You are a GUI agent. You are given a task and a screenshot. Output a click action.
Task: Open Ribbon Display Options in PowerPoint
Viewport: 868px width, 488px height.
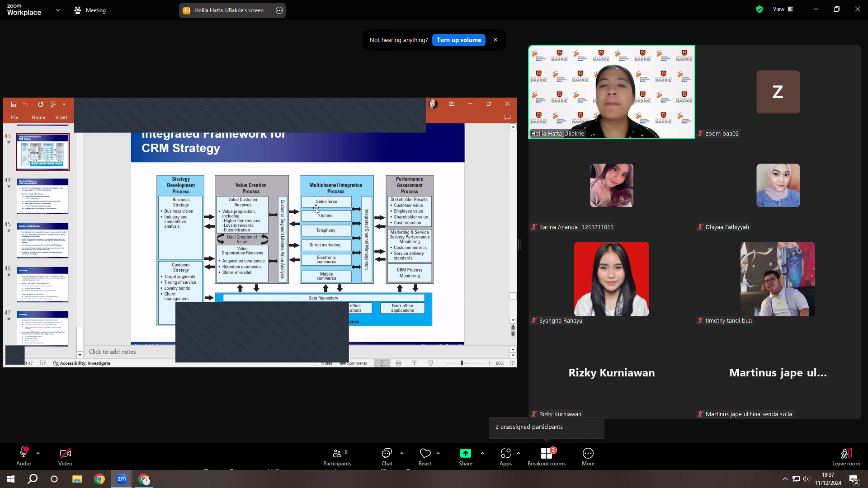tap(452, 104)
